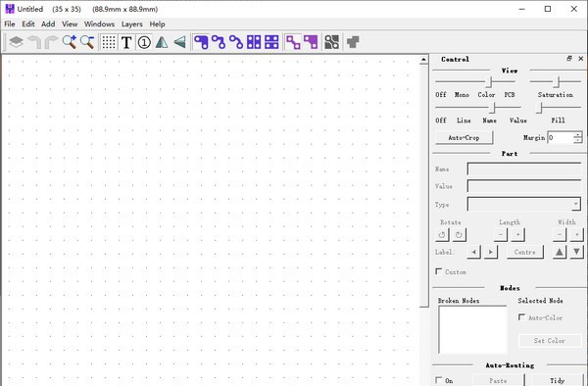Select the blue curved track style icon
588x386 pixels.
pyautogui.click(x=236, y=42)
